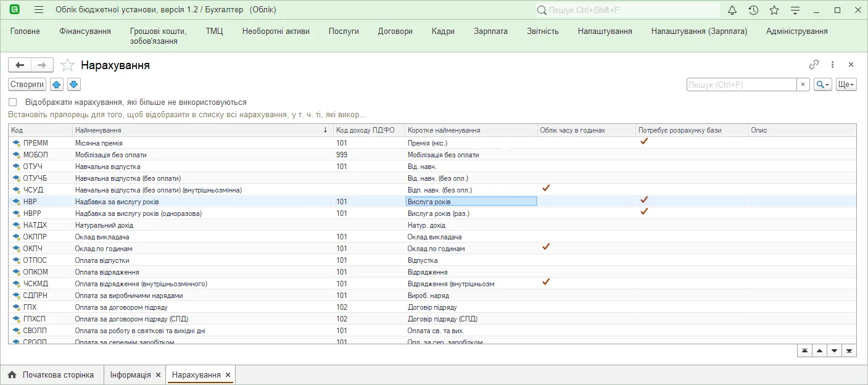The height and width of the screenshot is (385, 868).
Task: Open the Кадри section
Action: click(x=443, y=31)
